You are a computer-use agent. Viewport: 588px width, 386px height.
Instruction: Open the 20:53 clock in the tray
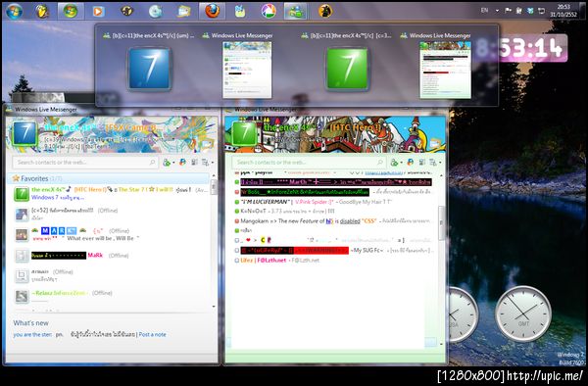(563, 11)
